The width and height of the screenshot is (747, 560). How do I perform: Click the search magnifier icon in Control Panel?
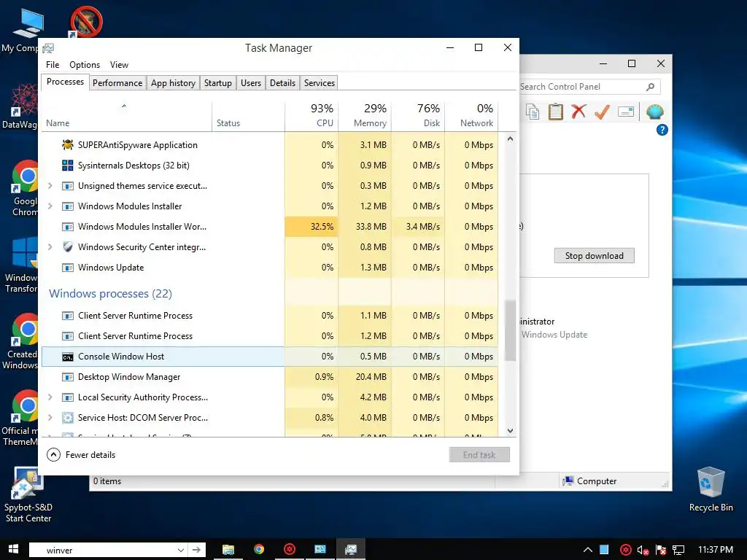[x=650, y=87]
